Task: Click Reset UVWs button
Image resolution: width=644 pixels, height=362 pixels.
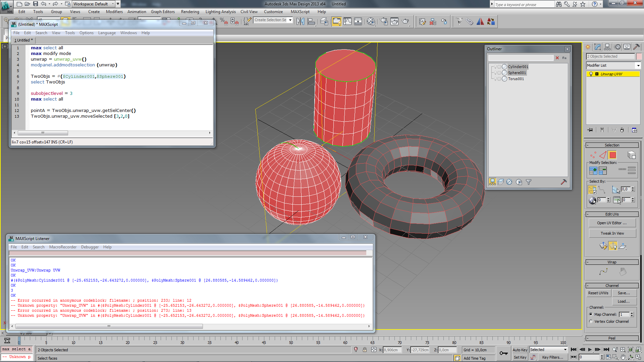Action: coord(598,293)
